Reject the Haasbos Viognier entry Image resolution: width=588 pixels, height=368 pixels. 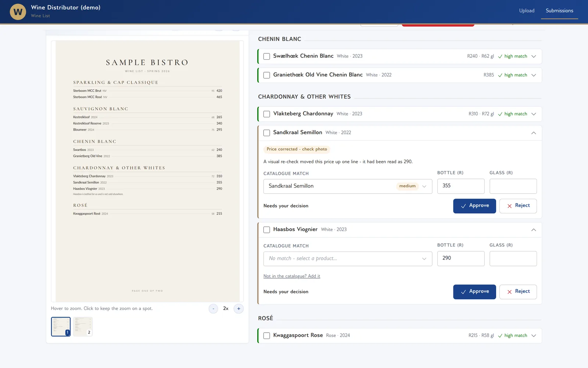(518, 292)
